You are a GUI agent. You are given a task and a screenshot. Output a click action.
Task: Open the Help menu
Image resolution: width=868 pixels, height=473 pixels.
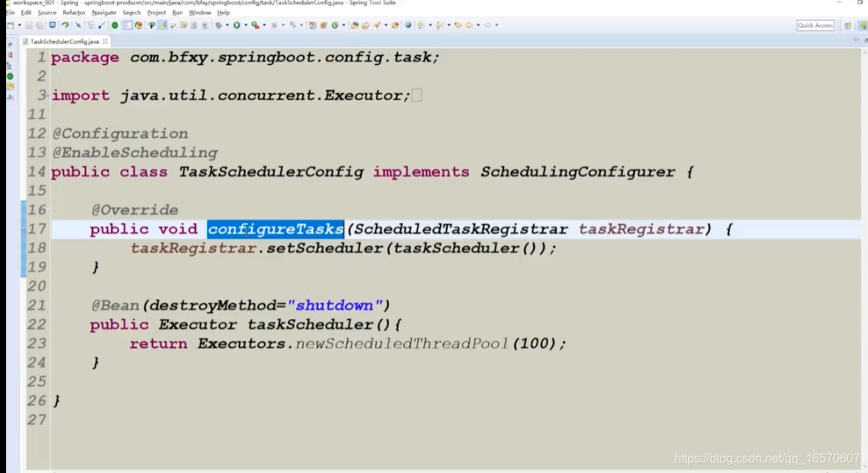click(x=223, y=12)
